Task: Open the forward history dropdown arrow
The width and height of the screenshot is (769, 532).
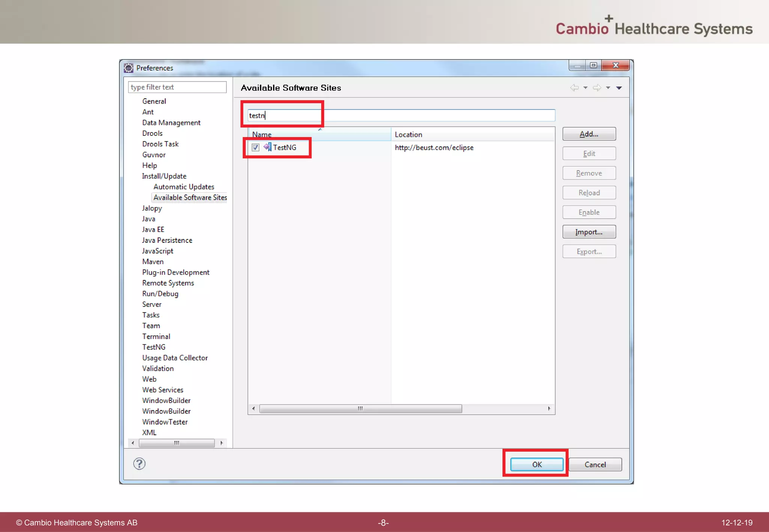Action: point(608,88)
